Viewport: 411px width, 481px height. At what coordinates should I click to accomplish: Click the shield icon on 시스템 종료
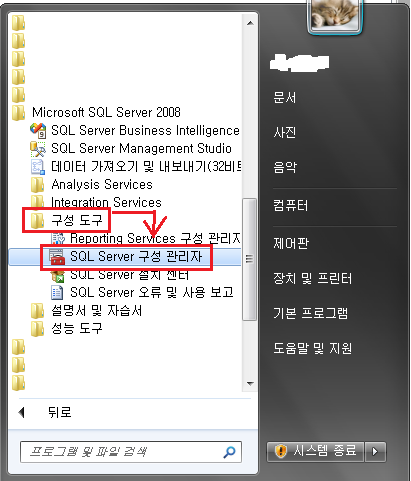(x=280, y=451)
